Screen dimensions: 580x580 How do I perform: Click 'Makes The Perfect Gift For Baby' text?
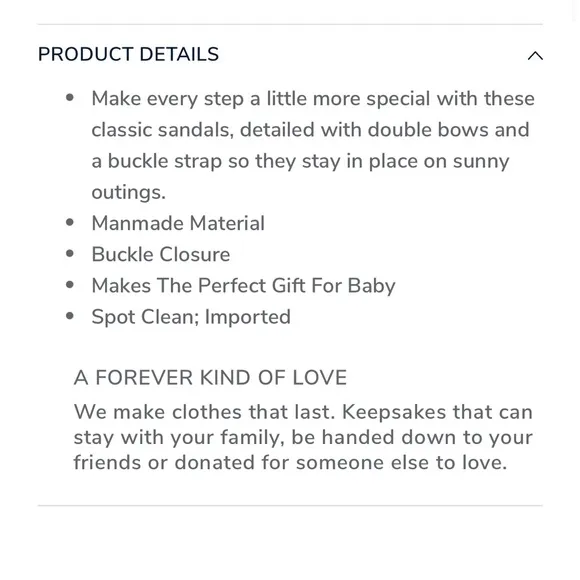(243, 286)
